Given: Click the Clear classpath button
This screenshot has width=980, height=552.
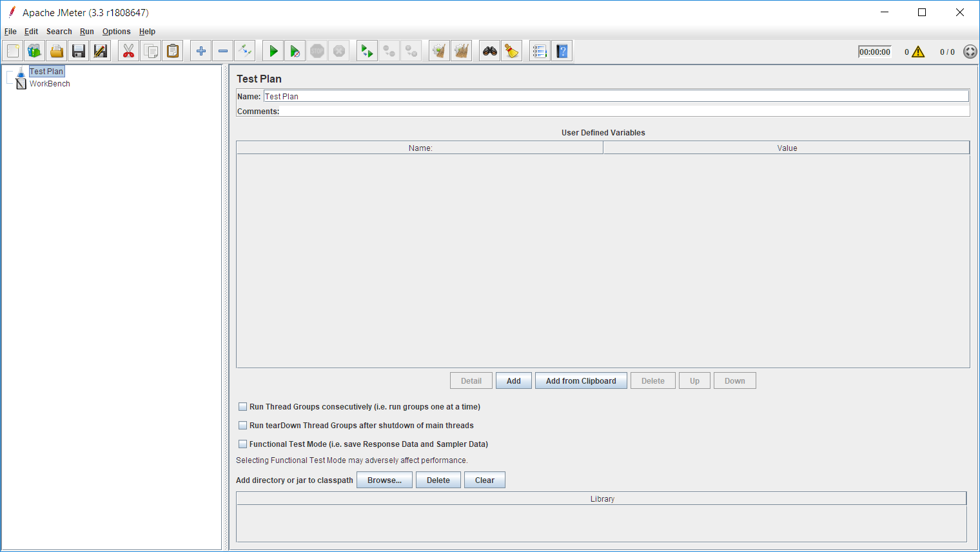Looking at the screenshot, I should (485, 480).
